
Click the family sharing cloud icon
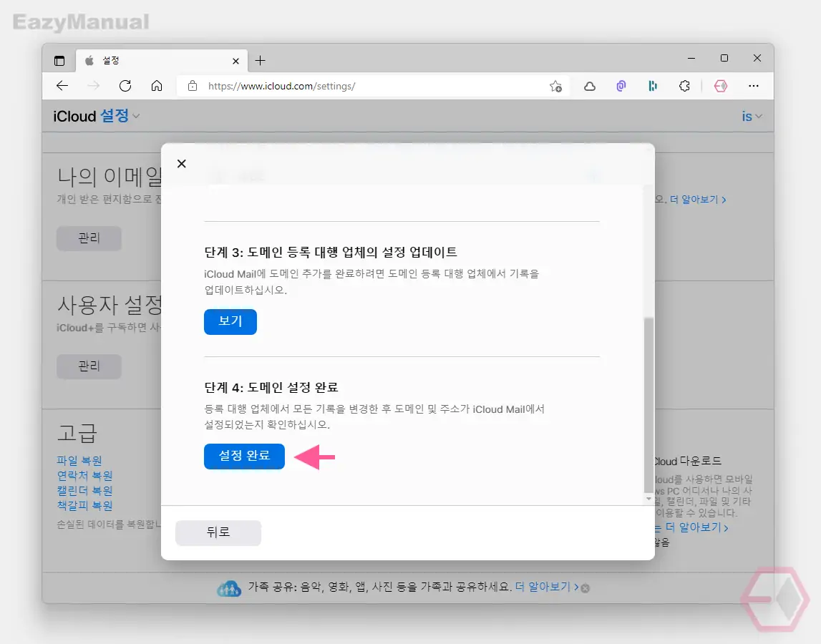pyautogui.click(x=229, y=588)
